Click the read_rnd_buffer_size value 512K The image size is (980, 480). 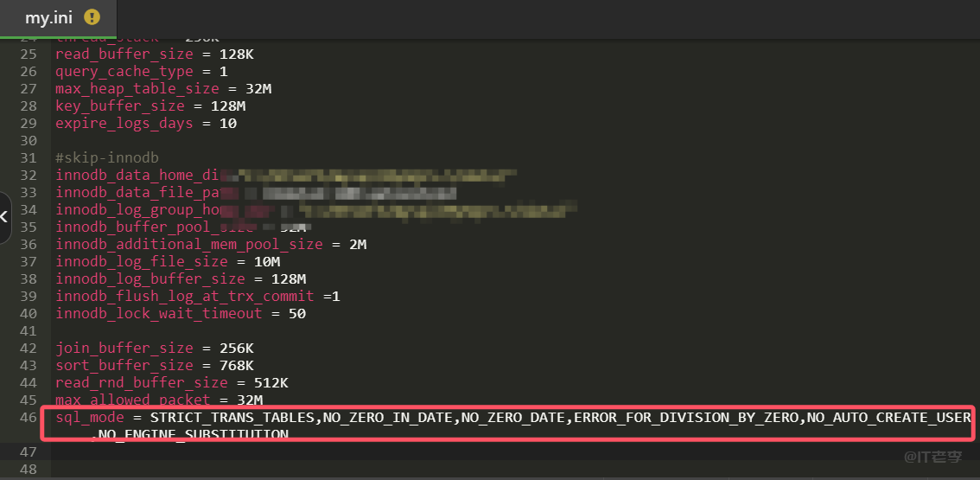click(x=270, y=382)
